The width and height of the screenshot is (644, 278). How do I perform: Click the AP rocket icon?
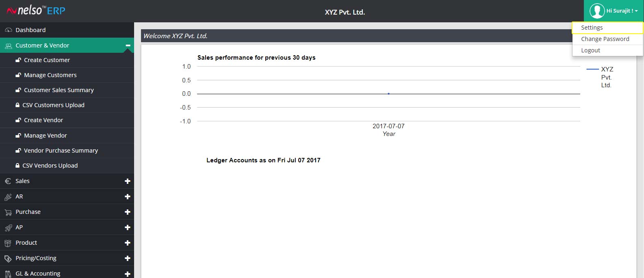pyautogui.click(x=8, y=228)
